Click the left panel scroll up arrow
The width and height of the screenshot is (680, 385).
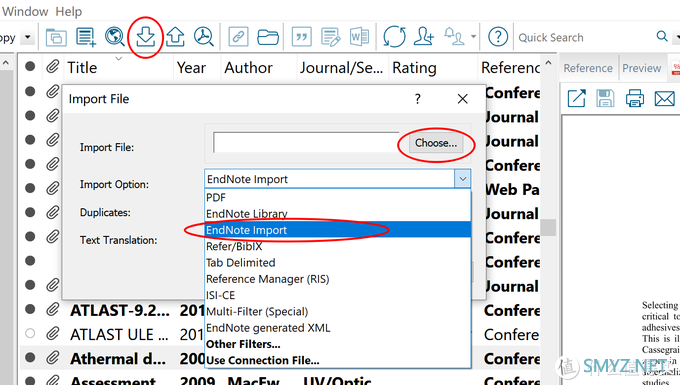(x=6, y=63)
